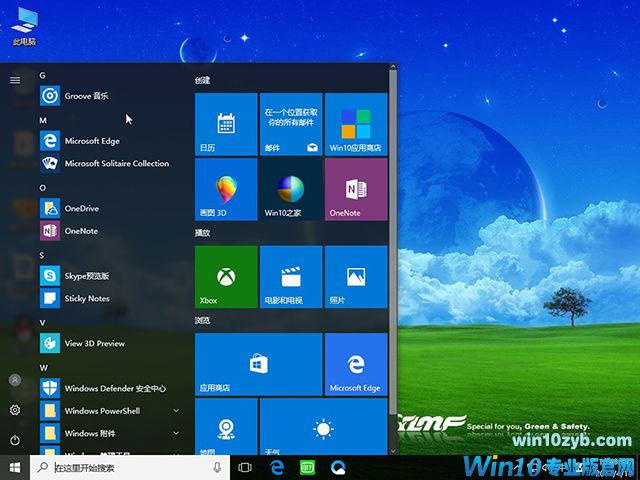Launch Paint 3D (画图 3D) tile

[x=225, y=189]
